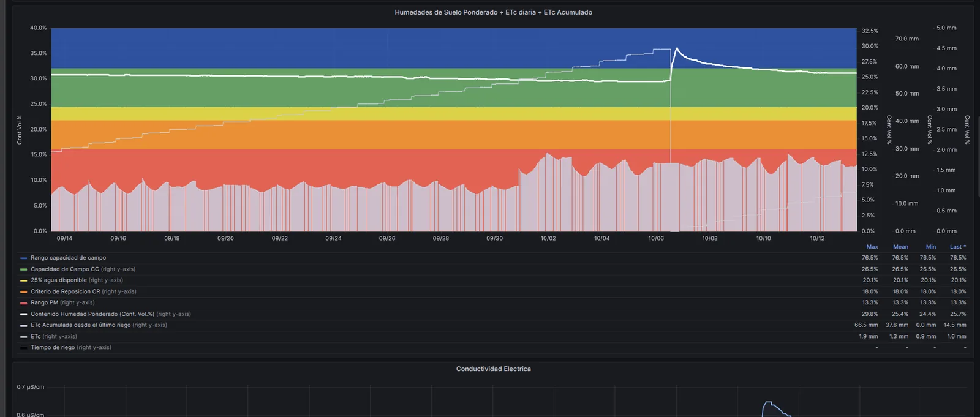Toggle the Rango capacidad de campo series
Image resolution: width=980 pixels, height=417 pixels.
(x=69, y=258)
